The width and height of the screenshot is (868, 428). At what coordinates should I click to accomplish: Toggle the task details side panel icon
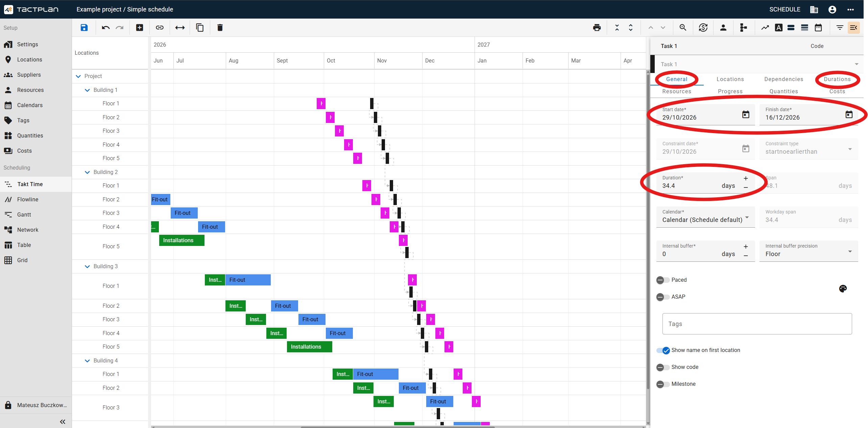(853, 28)
